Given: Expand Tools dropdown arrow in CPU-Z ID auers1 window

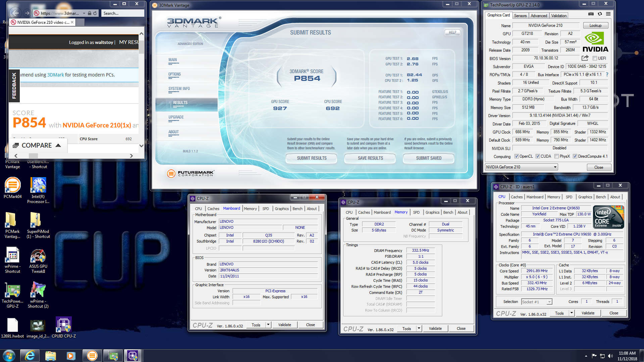Looking at the screenshot, I should [571, 313].
